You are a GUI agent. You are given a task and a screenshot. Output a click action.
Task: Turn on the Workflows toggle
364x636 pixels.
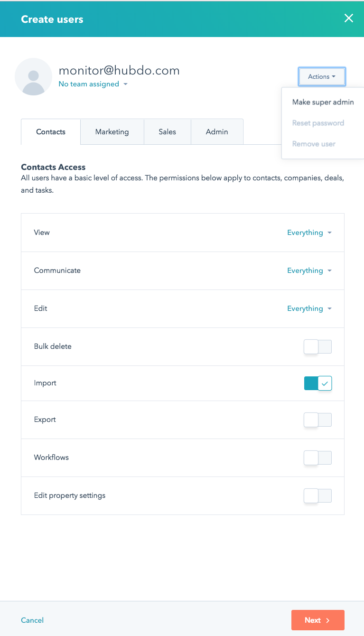pos(318,458)
